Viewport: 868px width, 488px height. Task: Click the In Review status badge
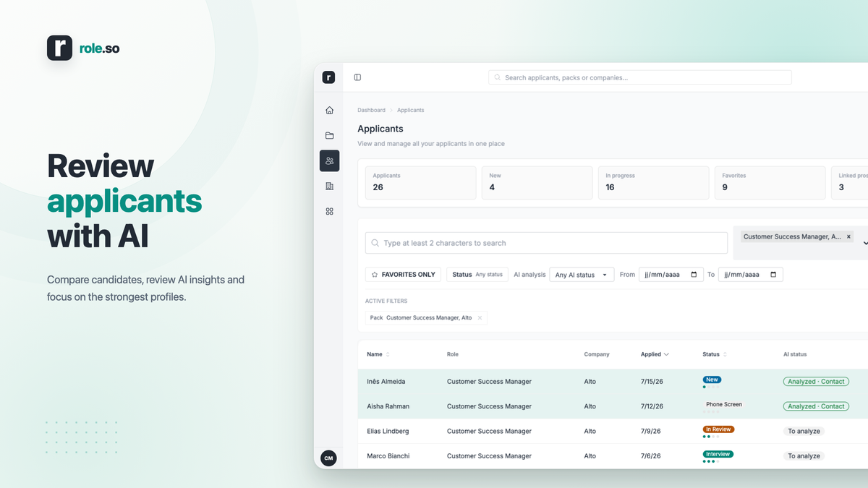(718, 429)
